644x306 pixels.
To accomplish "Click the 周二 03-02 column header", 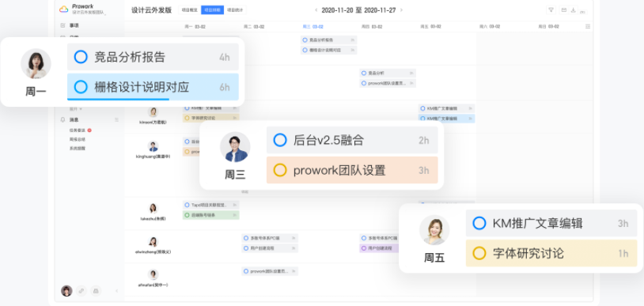I will point(254,26).
